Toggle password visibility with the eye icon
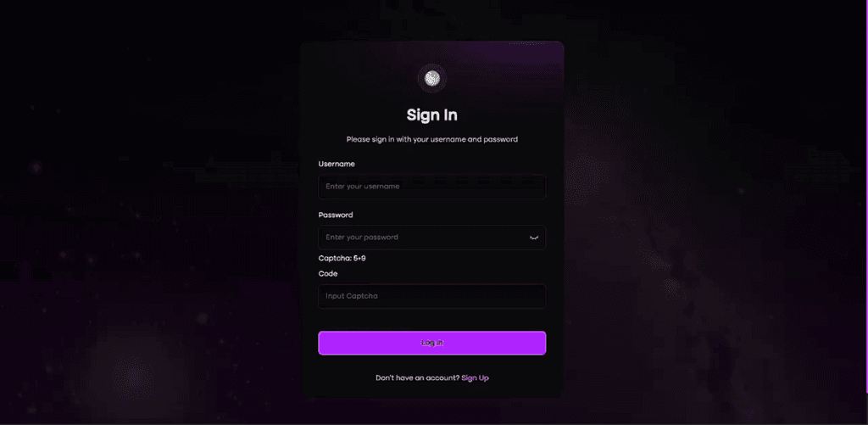Image resolution: width=868 pixels, height=425 pixels. [x=534, y=238]
